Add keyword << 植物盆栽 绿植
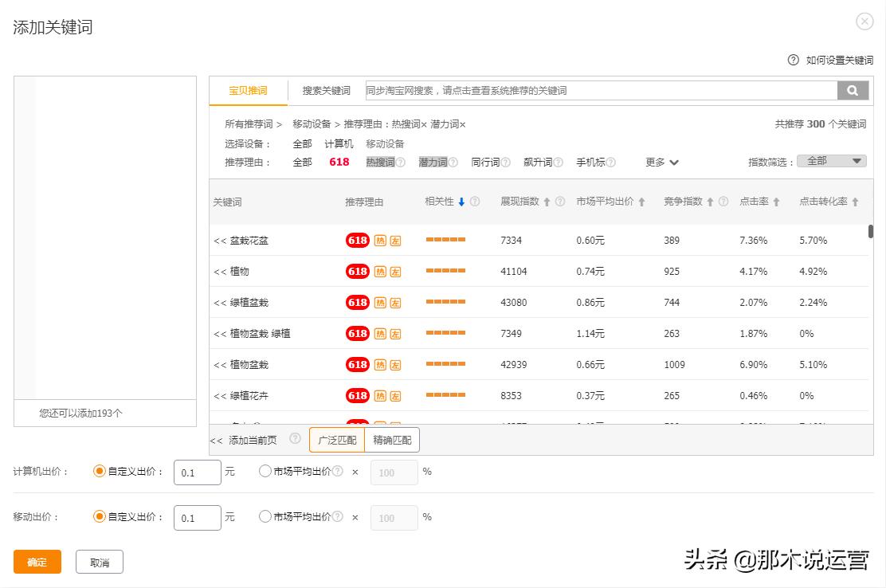This screenshot has height=588, width=886. 252,333
